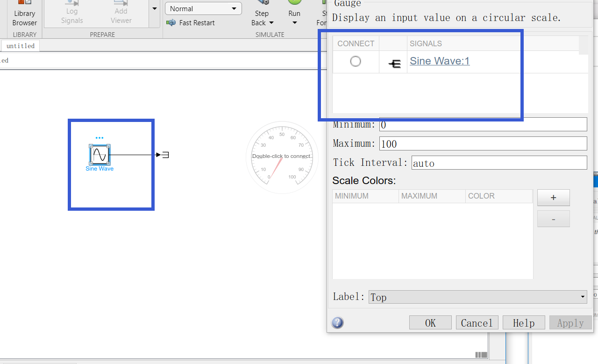Click the signal line's unconnected end marker
The width and height of the screenshot is (598, 364).
click(x=164, y=155)
